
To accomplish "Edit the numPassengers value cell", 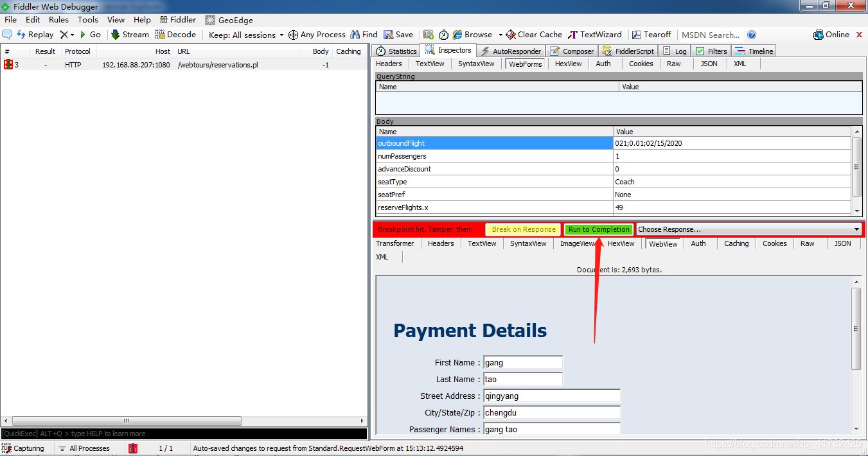I will 732,156.
